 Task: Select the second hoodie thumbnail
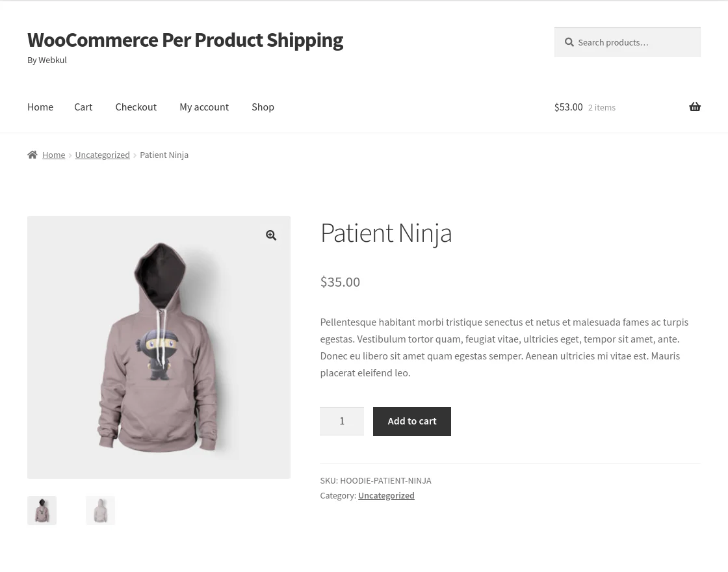coord(100,510)
